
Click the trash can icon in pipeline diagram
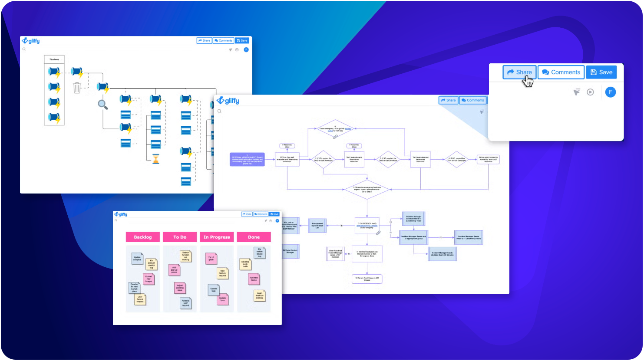[77, 88]
